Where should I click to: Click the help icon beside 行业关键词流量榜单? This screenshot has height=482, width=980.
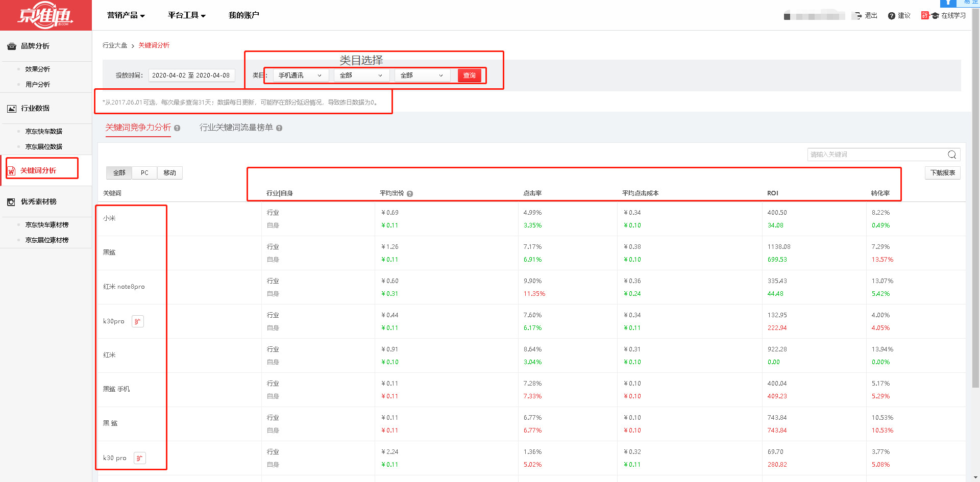pyautogui.click(x=279, y=128)
